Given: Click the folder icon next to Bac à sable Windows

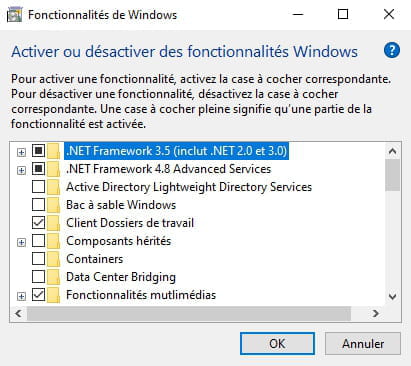Looking at the screenshot, I should [53, 205].
